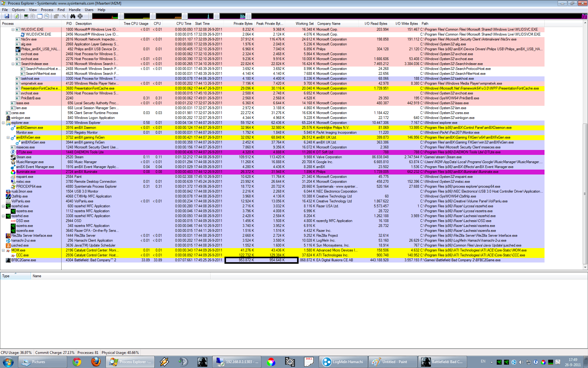Click the Refresh Now toolbar icon
This screenshot has width=588, height=368.
click(17, 16)
